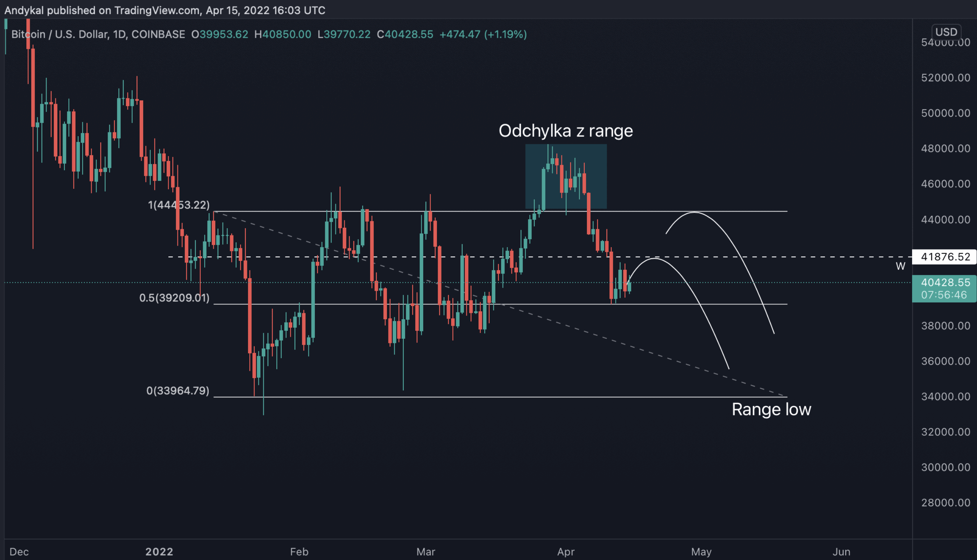Viewport: 977px width, 560px height.
Task: Select the 'Odchylka z range' text annotation
Action: (x=565, y=131)
